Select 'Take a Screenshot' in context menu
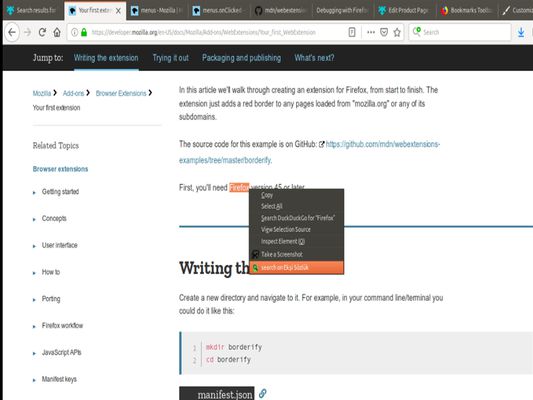This screenshot has height=400, width=533. (x=296, y=254)
